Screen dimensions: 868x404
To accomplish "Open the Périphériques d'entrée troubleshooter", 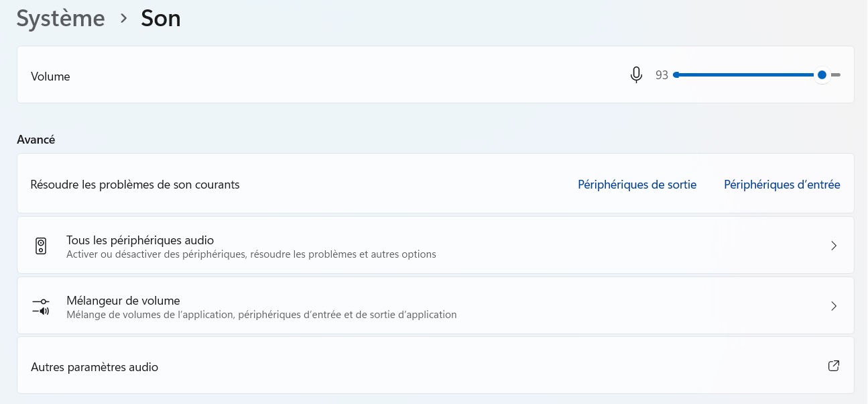I will pos(782,185).
